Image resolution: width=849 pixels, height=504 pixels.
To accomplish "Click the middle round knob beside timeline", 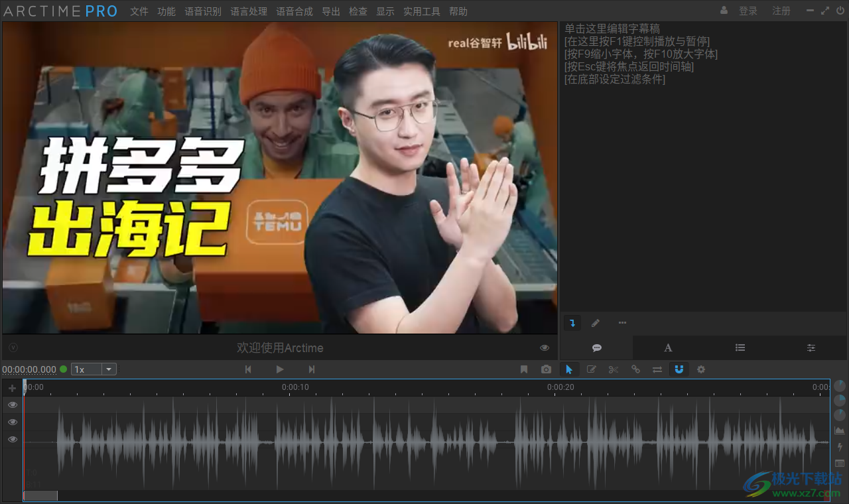I will (840, 401).
